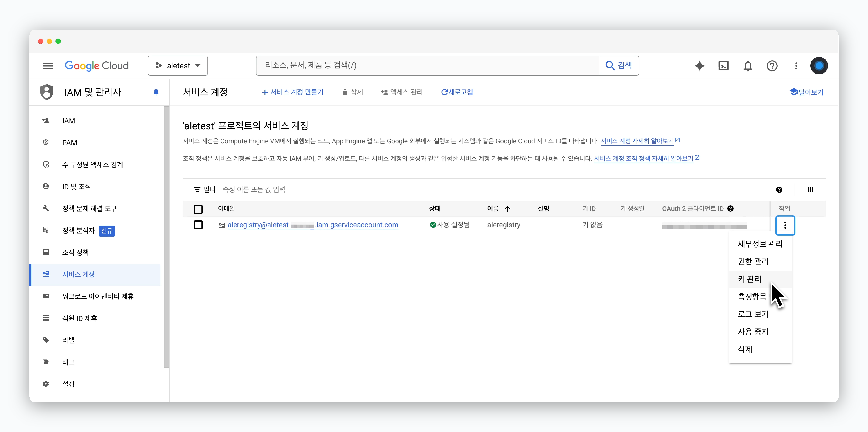Open the aletest project selector dropdown

click(178, 66)
